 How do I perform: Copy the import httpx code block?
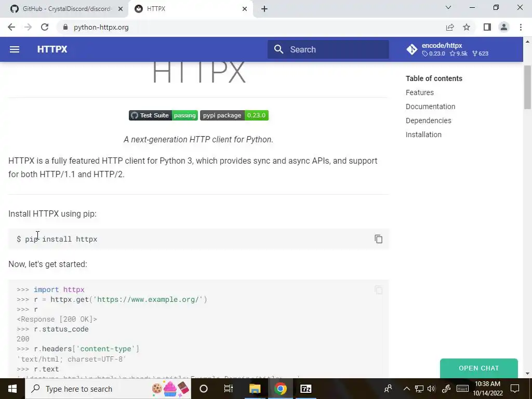379,290
